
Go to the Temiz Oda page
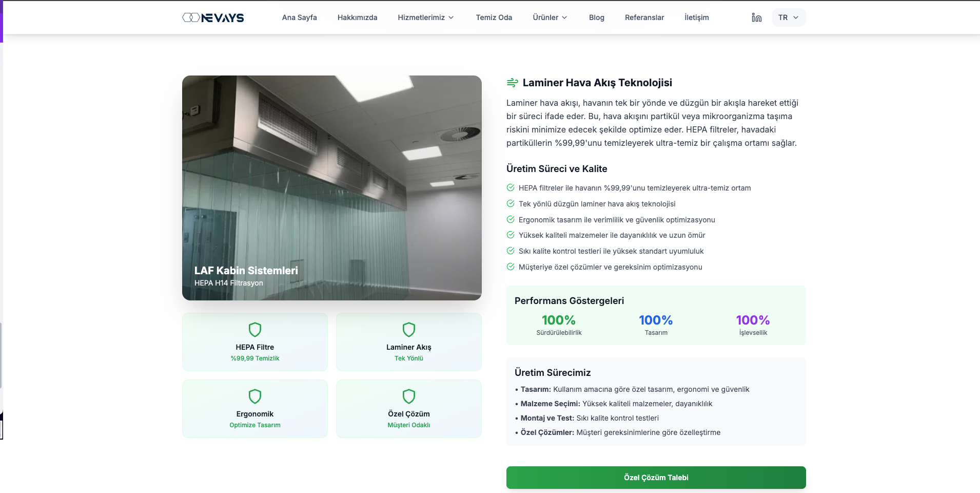pos(494,17)
